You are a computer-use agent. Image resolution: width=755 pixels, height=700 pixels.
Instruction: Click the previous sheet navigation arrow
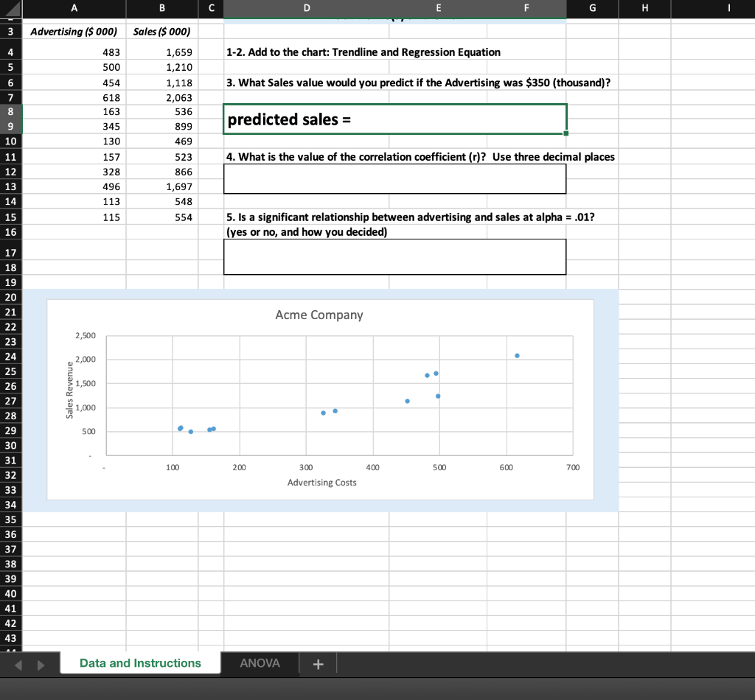click(x=18, y=665)
